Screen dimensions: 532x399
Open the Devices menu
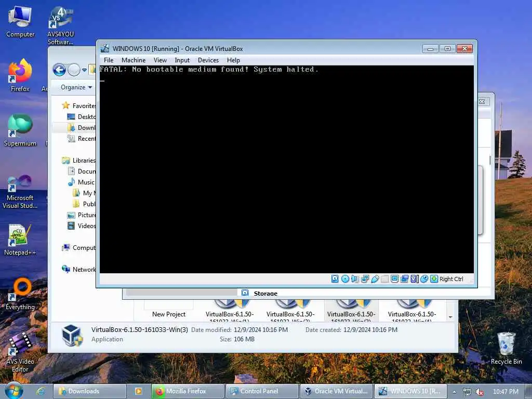(208, 60)
